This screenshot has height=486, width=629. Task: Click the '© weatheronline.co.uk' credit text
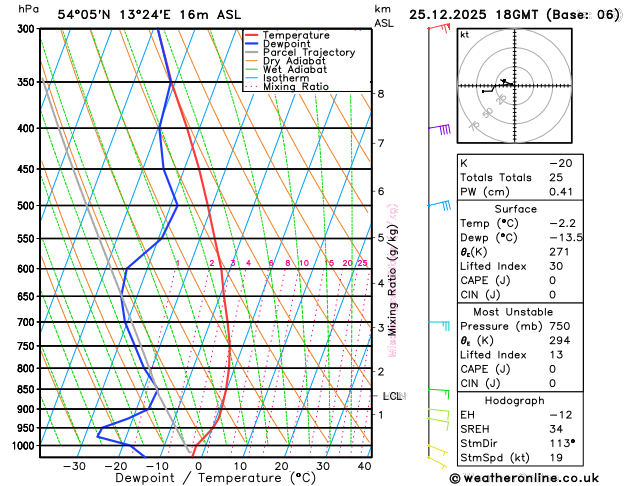(x=524, y=478)
